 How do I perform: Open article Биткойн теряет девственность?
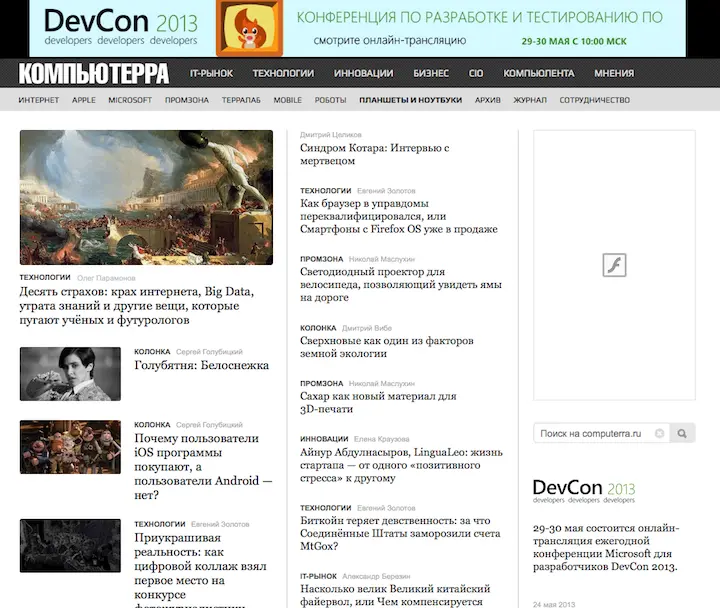[400, 533]
